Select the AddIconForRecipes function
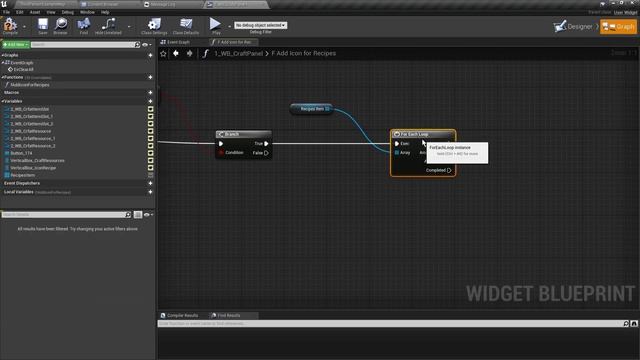This screenshot has width=640, height=360. (29, 85)
